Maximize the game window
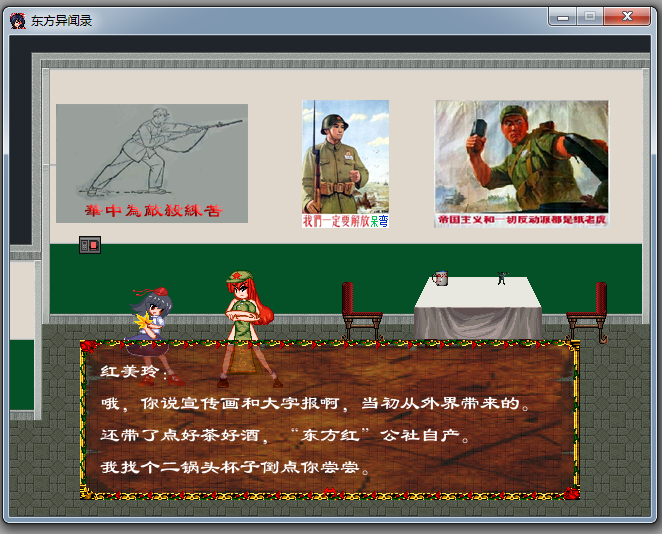 (x=590, y=17)
